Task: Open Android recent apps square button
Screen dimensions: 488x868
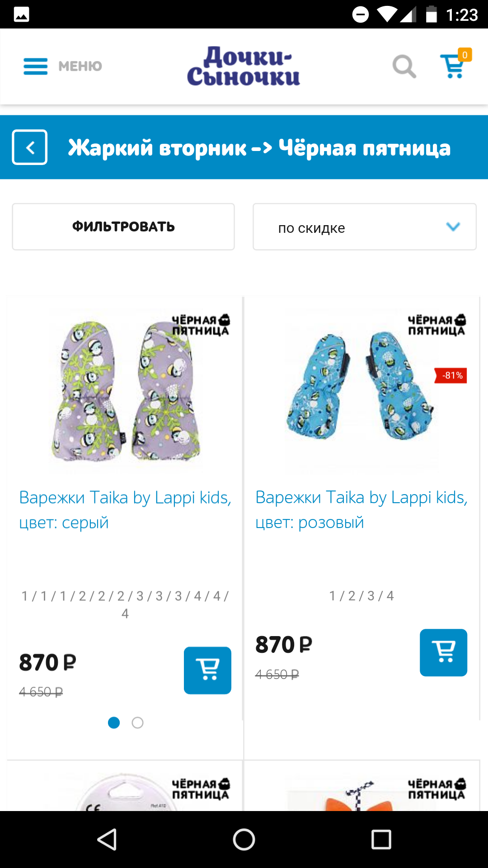Action: pyautogui.click(x=381, y=840)
